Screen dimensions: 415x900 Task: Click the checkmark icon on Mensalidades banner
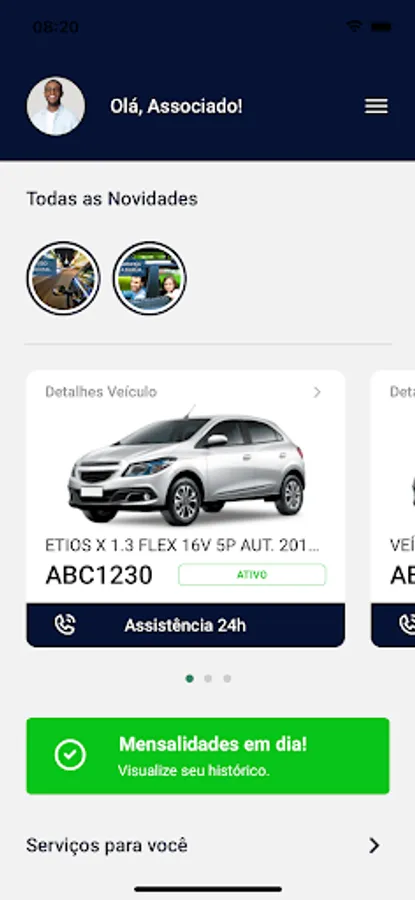[x=70, y=755]
